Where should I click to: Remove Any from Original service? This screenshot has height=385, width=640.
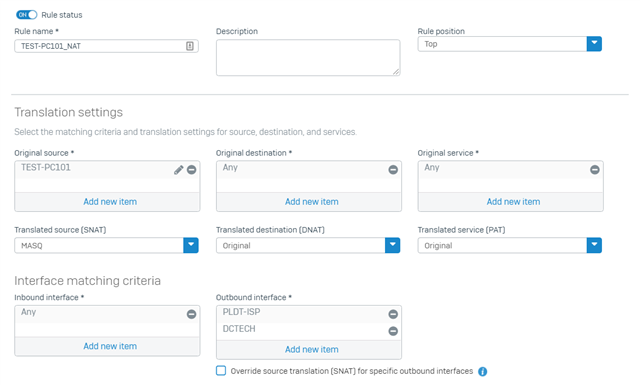(x=595, y=170)
